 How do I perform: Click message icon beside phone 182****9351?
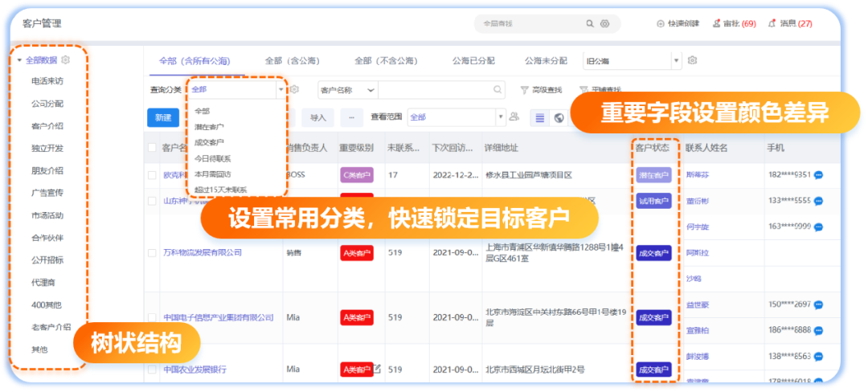pos(819,174)
